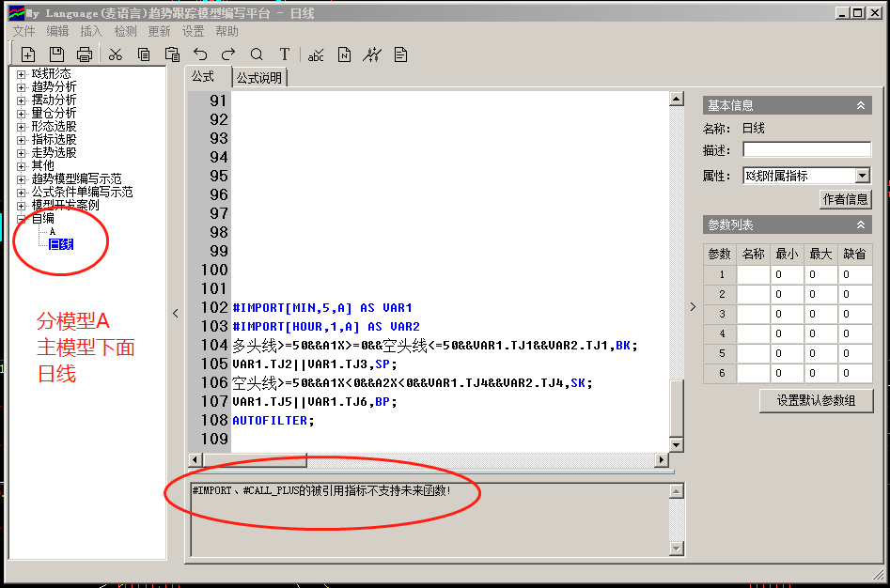
Task: Collapse the 自编 tree node
Action: point(22,218)
